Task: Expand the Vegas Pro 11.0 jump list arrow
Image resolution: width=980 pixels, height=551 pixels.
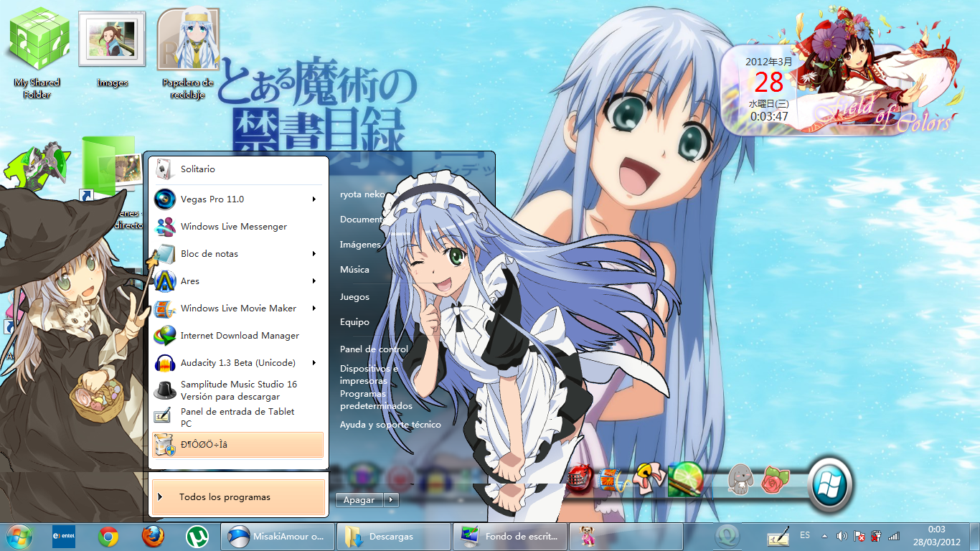Action: 314,199
